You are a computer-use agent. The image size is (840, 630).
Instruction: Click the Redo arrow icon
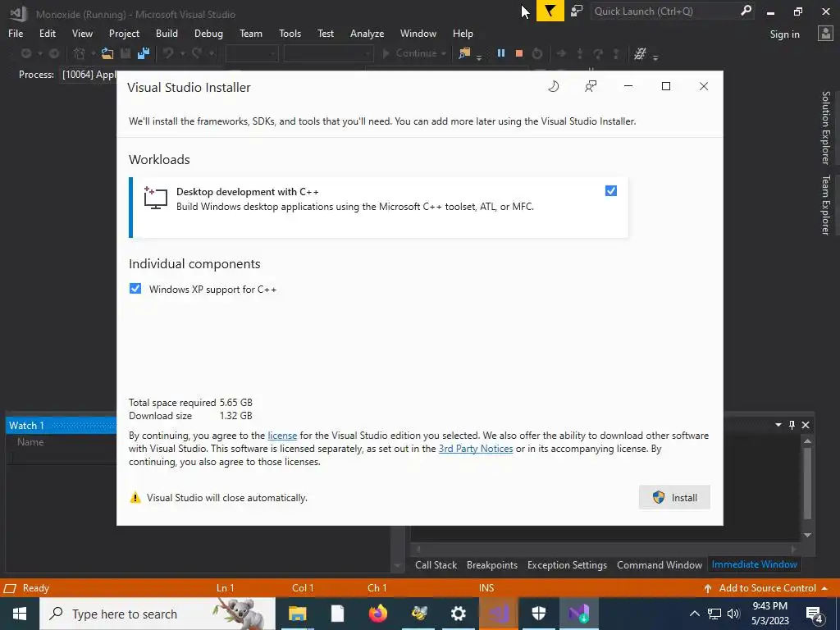[x=197, y=53]
